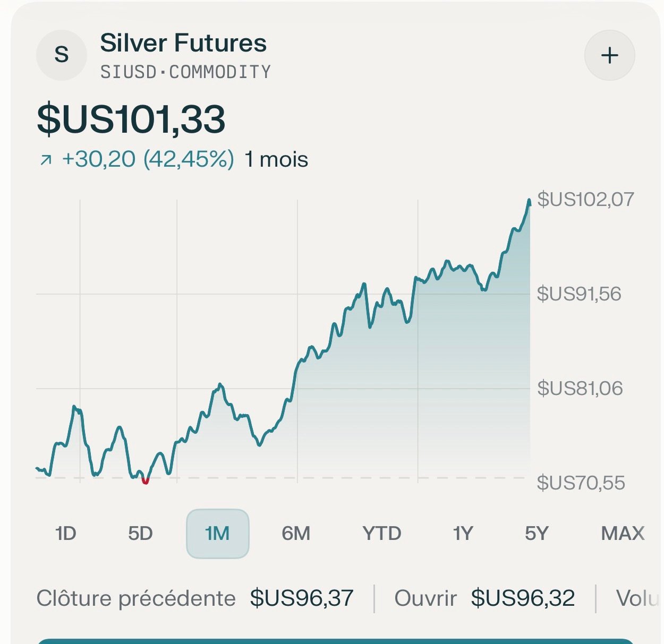Click the teal button at the bottom
This screenshot has height=644, width=664.
tap(335, 641)
